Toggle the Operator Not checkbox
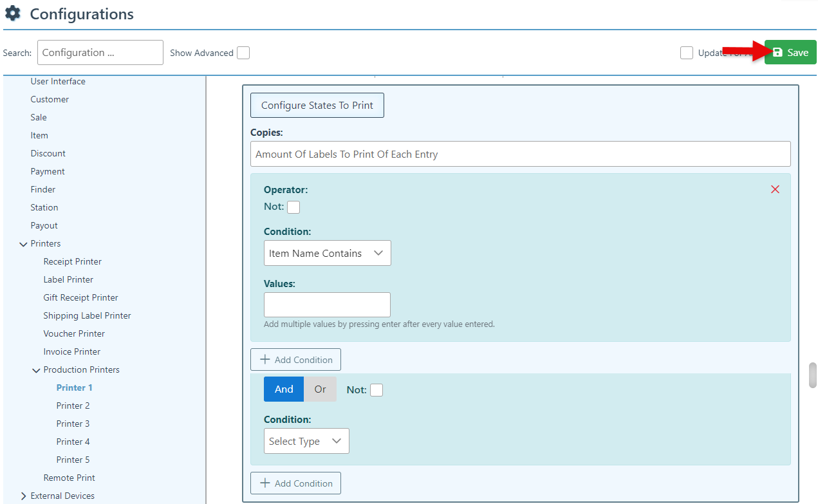This screenshot has width=818, height=504. tap(293, 207)
